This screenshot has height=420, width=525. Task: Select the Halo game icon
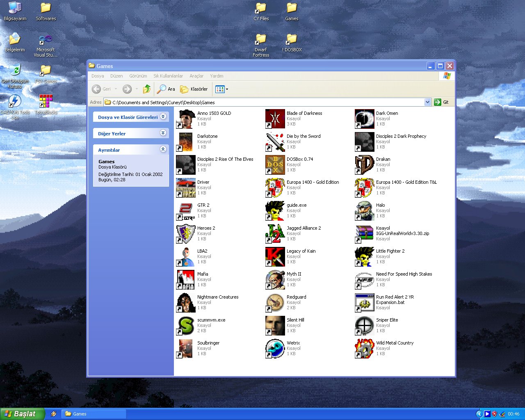[364, 211]
